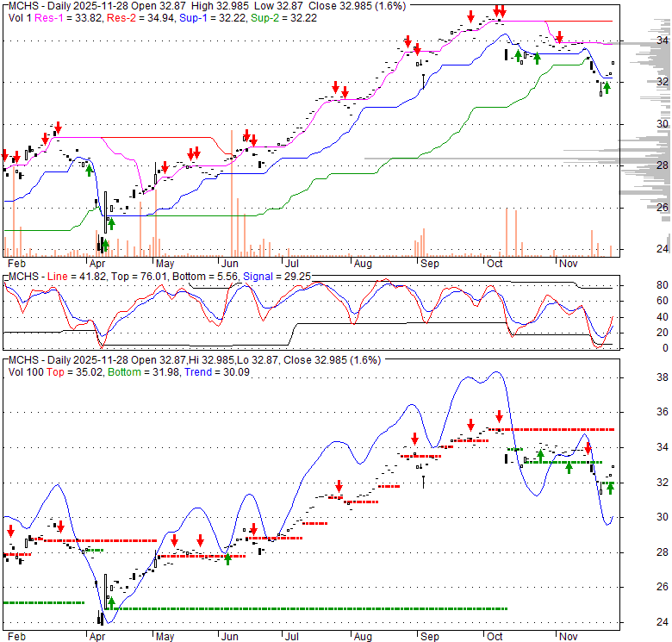The width and height of the screenshot is (672, 642).
Task: Click the red sell arrow in early November on the top chart
Action: pyautogui.click(x=559, y=37)
